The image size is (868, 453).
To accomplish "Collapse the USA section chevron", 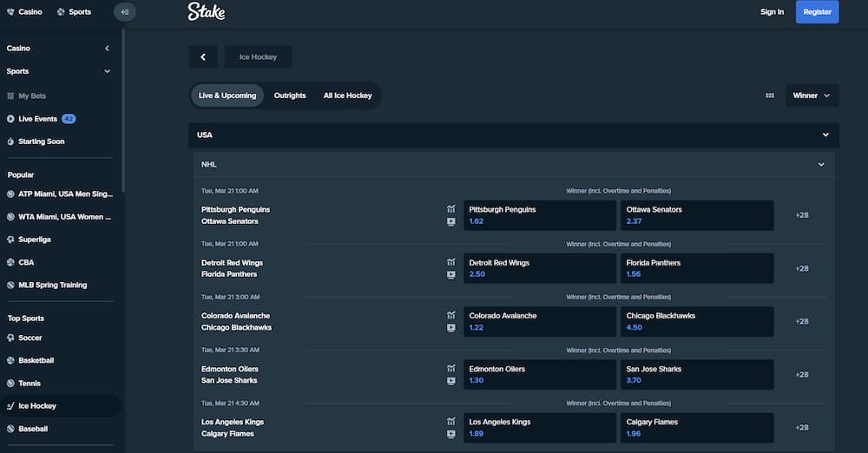I will click(x=825, y=135).
